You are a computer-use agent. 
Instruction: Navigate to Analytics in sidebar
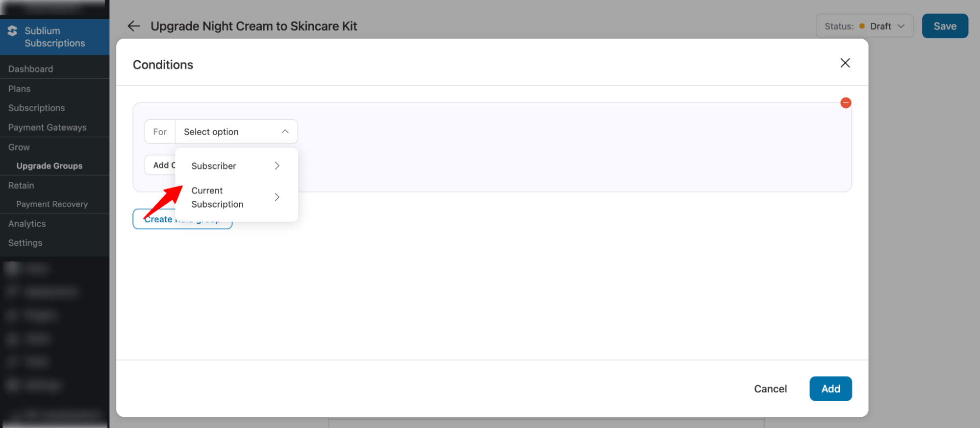(27, 224)
